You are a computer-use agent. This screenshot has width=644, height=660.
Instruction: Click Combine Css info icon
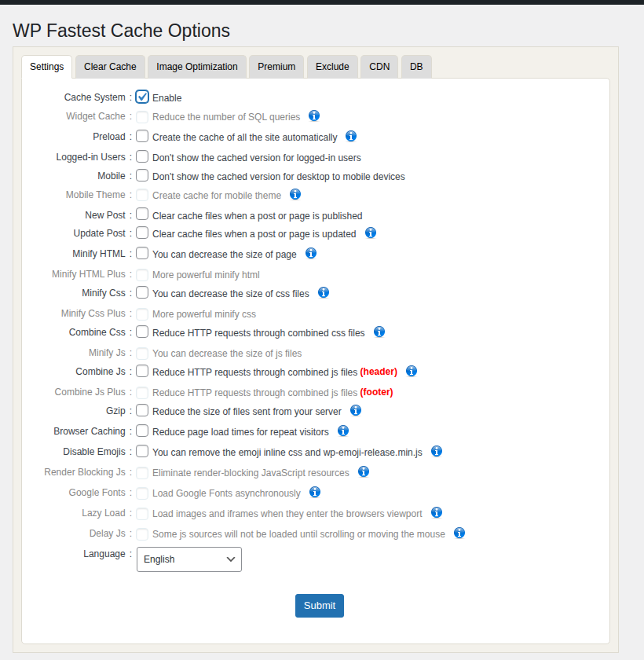pyautogui.click(x=379, y=332)
